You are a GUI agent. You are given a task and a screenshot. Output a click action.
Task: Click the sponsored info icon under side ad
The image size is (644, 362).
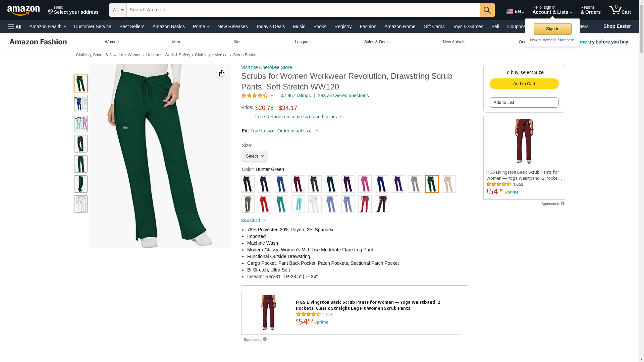562,203
